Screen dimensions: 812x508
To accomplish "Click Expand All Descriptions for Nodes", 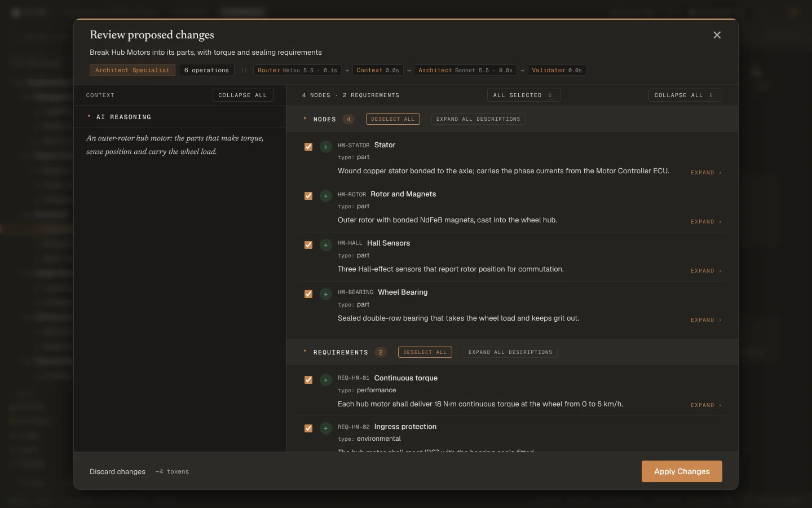I will pyautogui.click(x=478, y=119).
